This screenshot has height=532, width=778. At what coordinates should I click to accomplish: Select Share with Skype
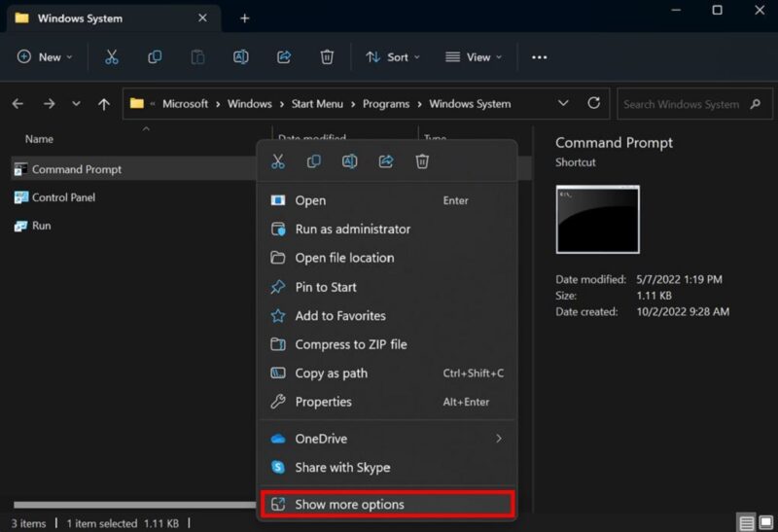[387, 468]
